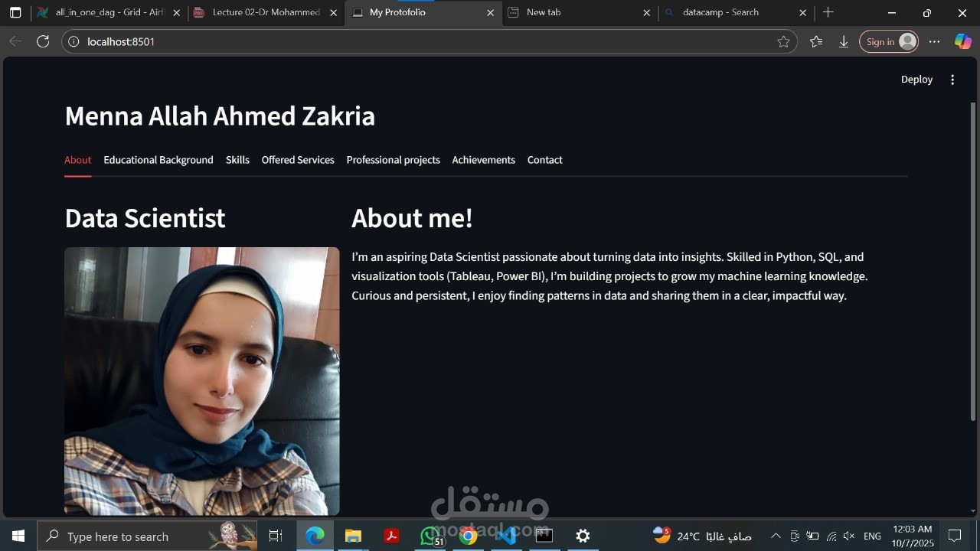Click the Sign in button
The height and width of the screenshot is (551, 980).
pos(889,41)
